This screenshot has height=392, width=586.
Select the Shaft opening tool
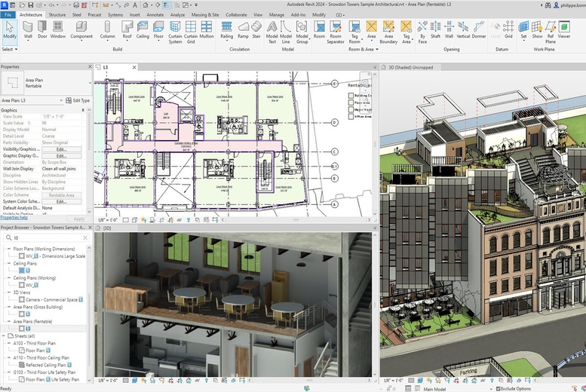pyautogui.click(x=435, y=30)
